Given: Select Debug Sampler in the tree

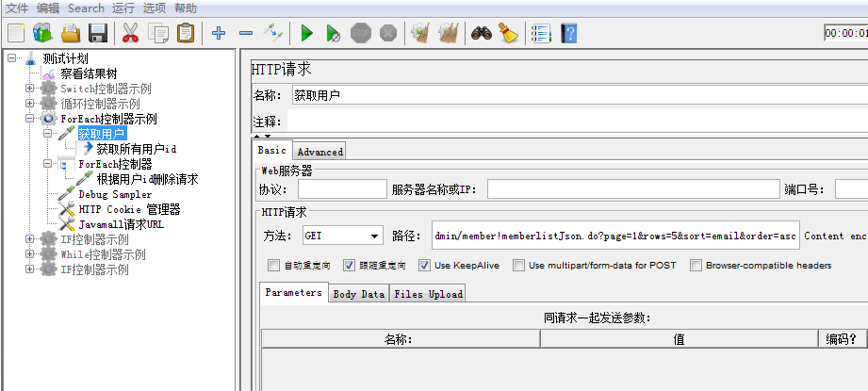Looking at the screenshot, I should [x=115, y=194].
